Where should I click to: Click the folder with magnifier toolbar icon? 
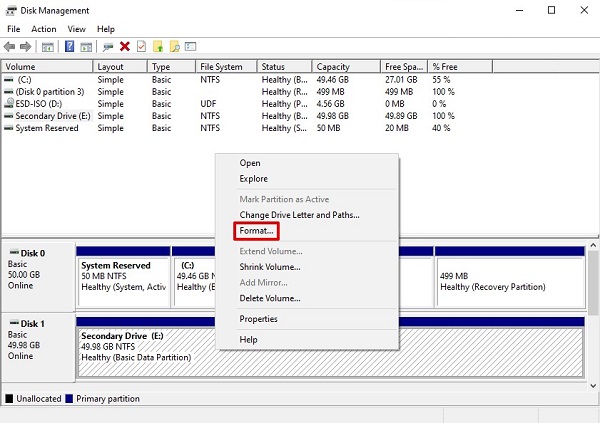click(174, 46)
